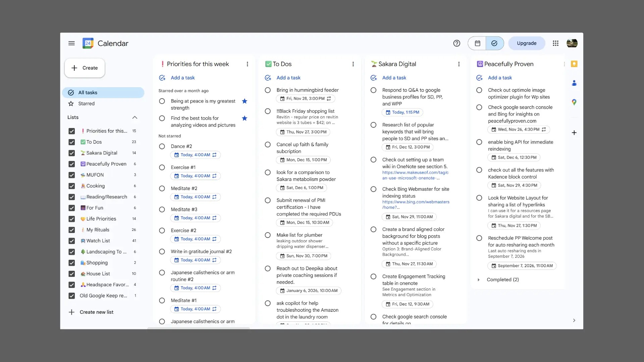
Task: Open Google Maps in the side panel
Action: (574, 102)
